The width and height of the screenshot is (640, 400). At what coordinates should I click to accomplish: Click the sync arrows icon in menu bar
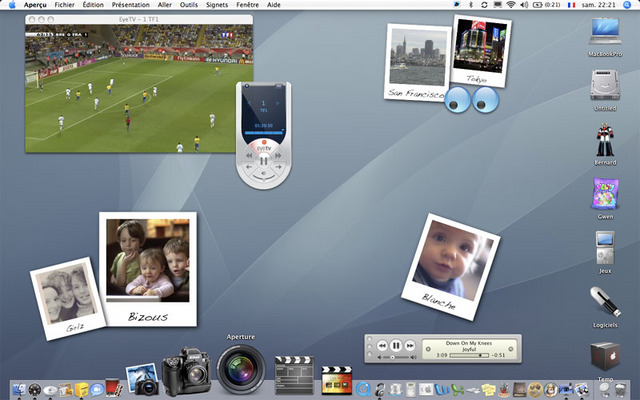(x=484, y=5)
